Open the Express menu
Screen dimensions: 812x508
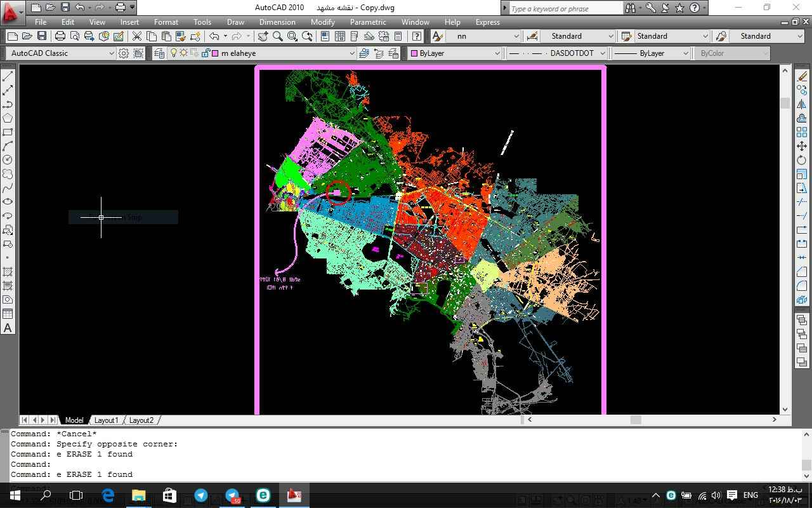pos(487,22)
